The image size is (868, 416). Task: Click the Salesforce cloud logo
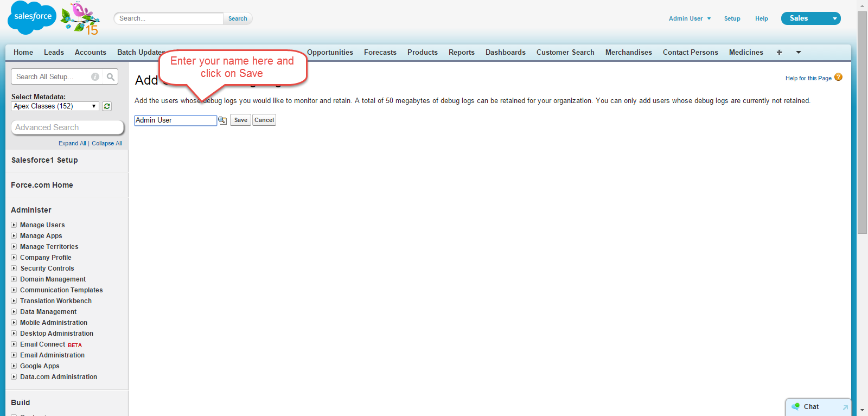pos(32,17)
